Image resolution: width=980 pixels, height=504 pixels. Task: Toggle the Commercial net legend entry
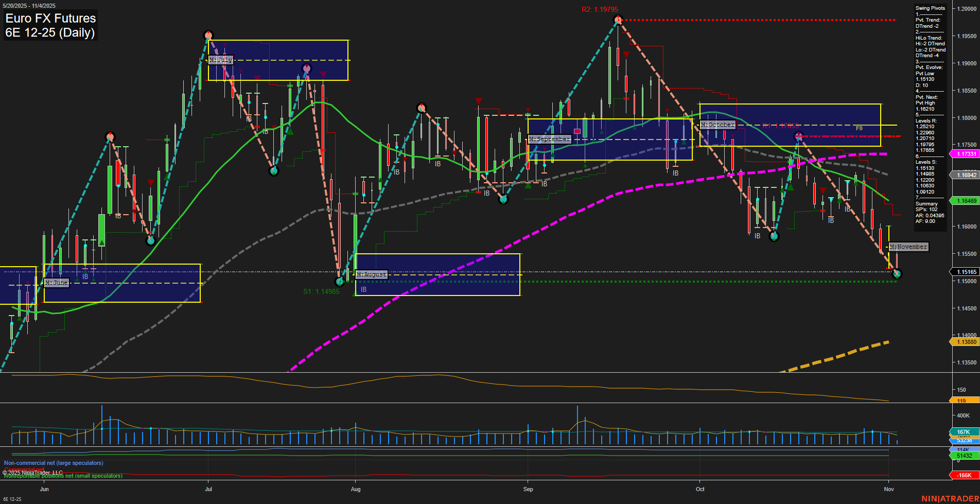(x=24, y=469)
